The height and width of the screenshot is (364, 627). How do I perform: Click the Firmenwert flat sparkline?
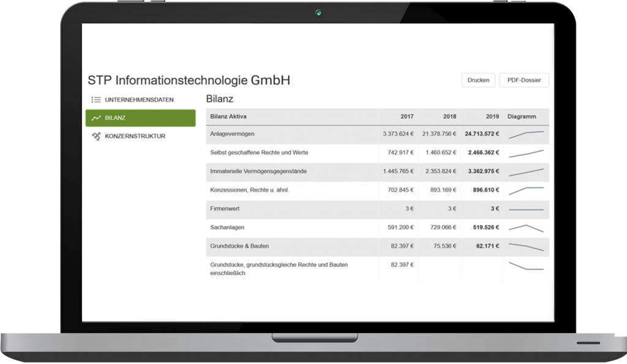tap(526, 209)
